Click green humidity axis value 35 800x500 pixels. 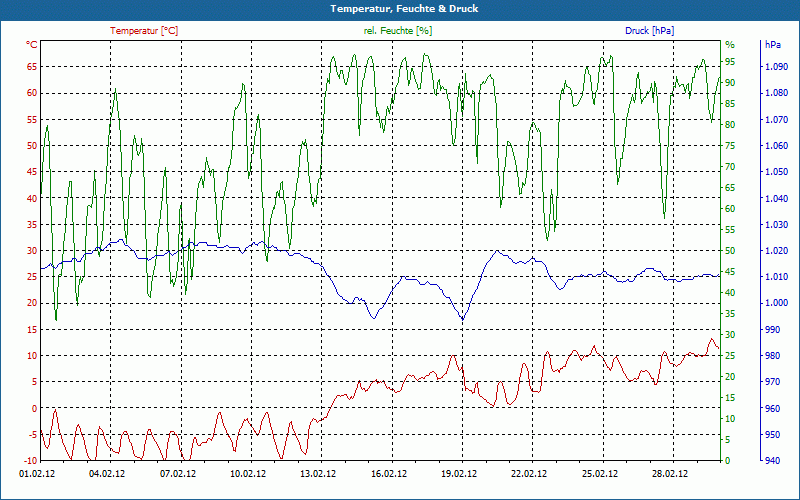731,314
